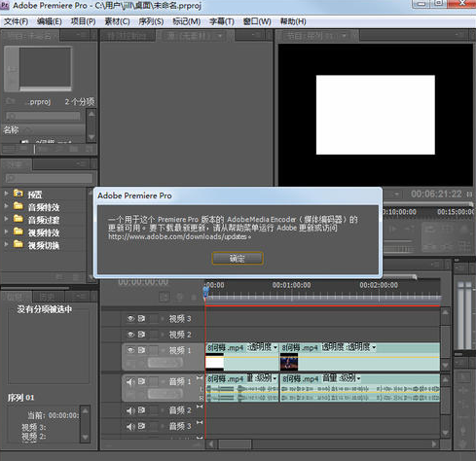Click the 没有分项被选中 text
Image resolution: width=476 pixels, height=461 pixels.
(45, 309)
